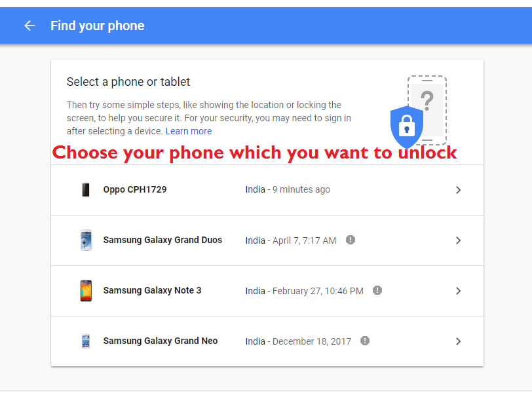Viewport: 532px width, 399px height.
Task: Select the Oppo CPH1729 phone thumbnail
Action: (x=86, y=189)
